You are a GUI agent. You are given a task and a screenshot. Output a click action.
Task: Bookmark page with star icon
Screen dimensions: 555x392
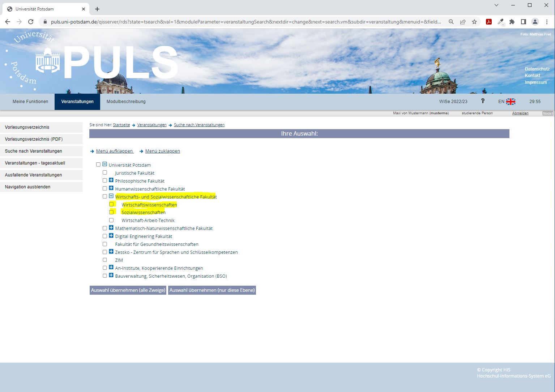pos(474,22)
